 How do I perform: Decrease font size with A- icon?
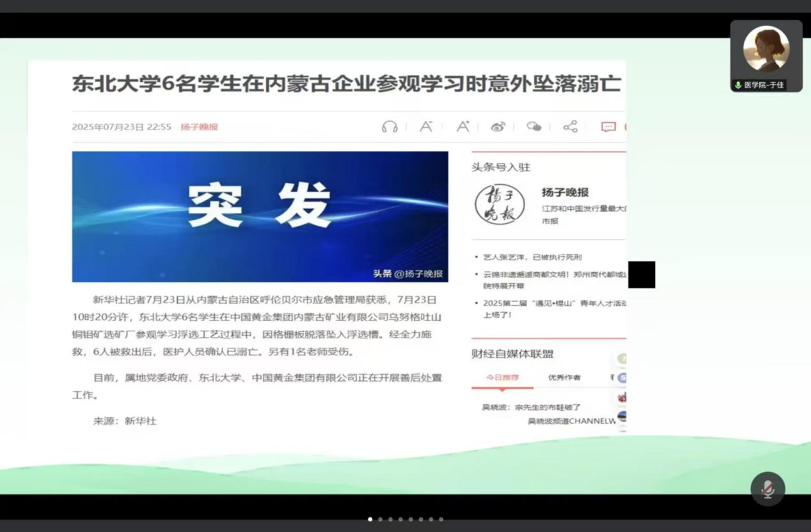point(425,127)
